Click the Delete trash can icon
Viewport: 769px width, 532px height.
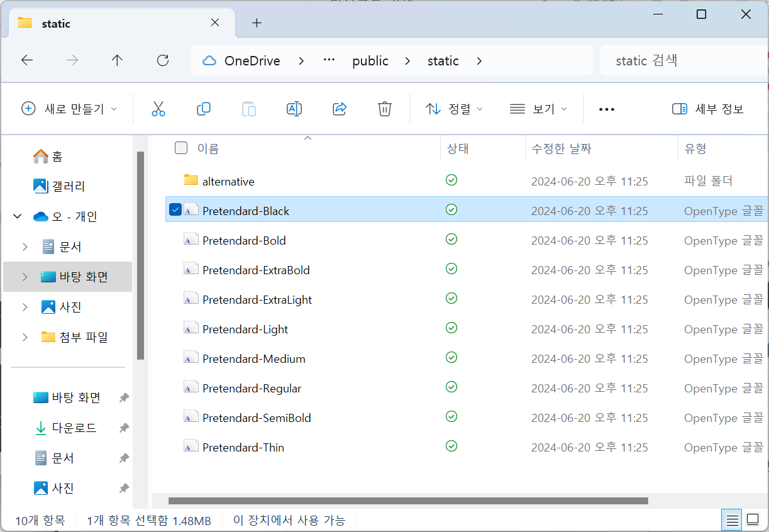[385, 109]
